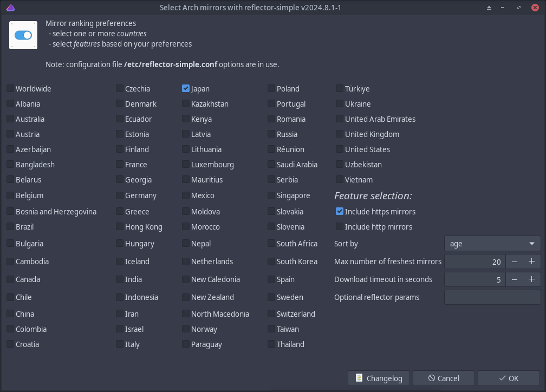Click the keep-above arrow icon in title bar

point(489,8)
